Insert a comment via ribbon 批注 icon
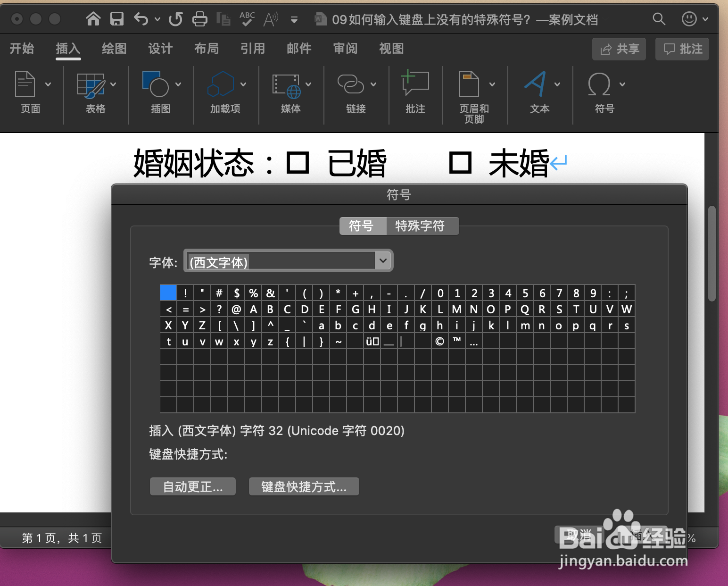728x586 pixels. [x=415, y=83]
